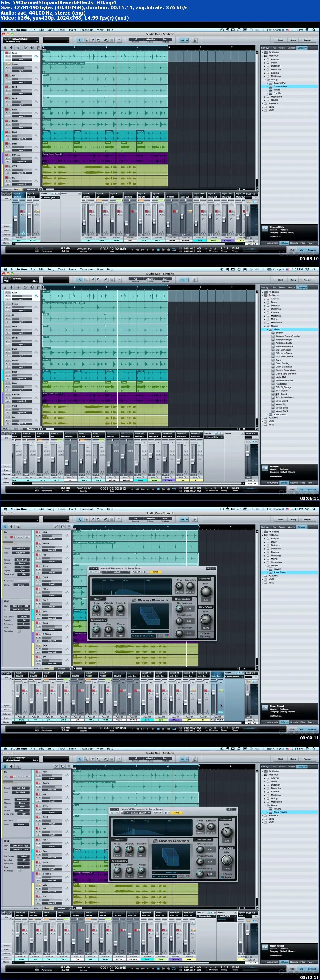Toggle the Loop transport icon, frame 00:09:11
This screenshot has height=980, width=320.
pos(174,729)
